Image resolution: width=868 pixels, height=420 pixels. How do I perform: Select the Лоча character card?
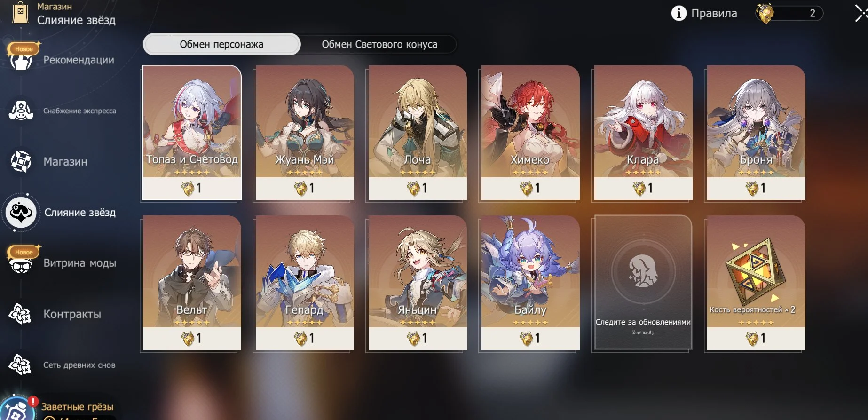click(418, 133)
